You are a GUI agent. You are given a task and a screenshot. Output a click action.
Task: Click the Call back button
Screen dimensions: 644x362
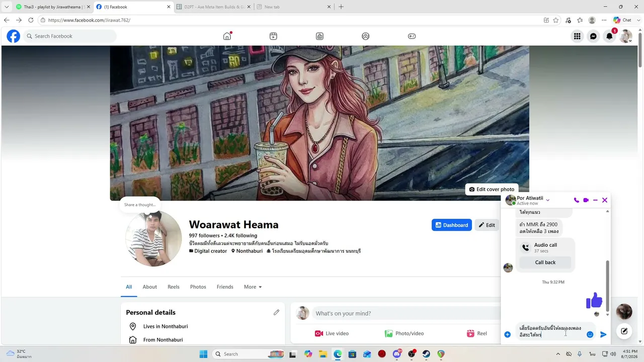tap(545, 262)
